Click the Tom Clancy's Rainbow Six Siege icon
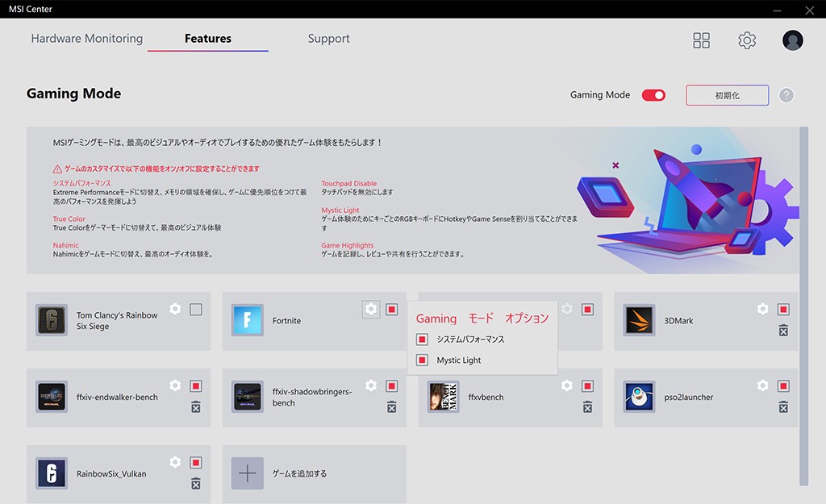Screen dimensions: 826x504 pyautogui.click(x=51, y=320)
